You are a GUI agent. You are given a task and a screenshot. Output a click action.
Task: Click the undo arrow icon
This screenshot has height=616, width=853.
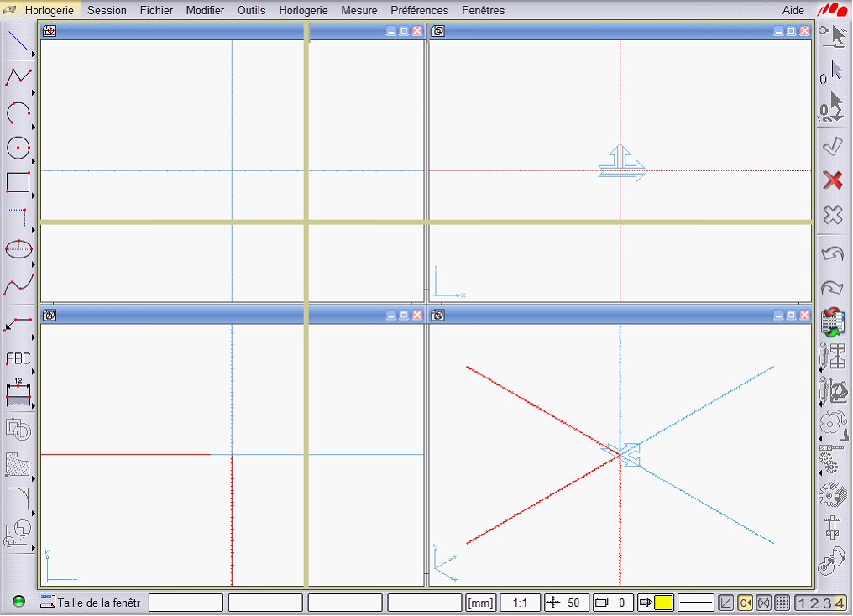tap(832, 253)
